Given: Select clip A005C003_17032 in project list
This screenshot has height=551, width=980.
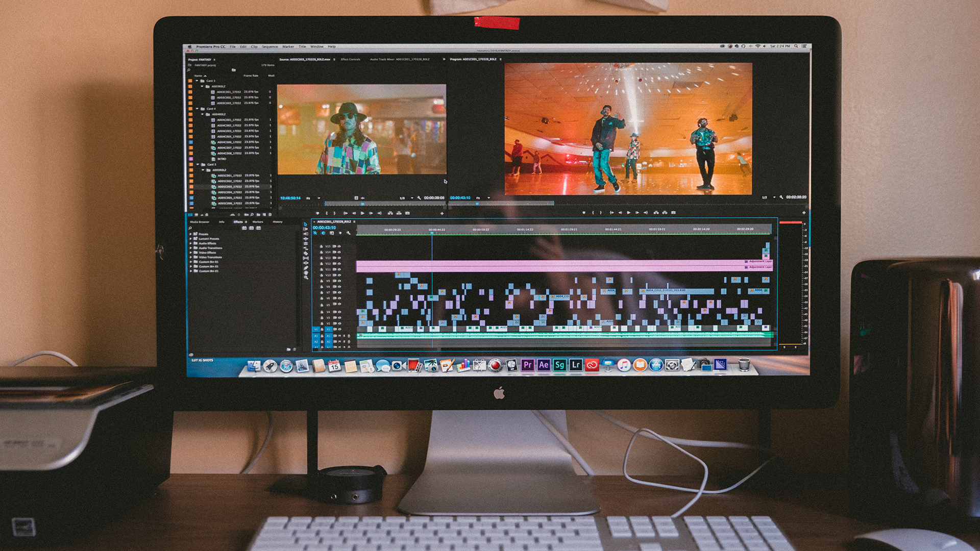Looking at the screenshot, I should tap(229, 187).
